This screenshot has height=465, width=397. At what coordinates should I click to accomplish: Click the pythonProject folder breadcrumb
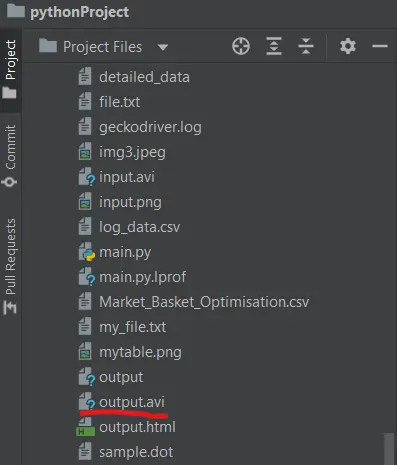[68, 12]
